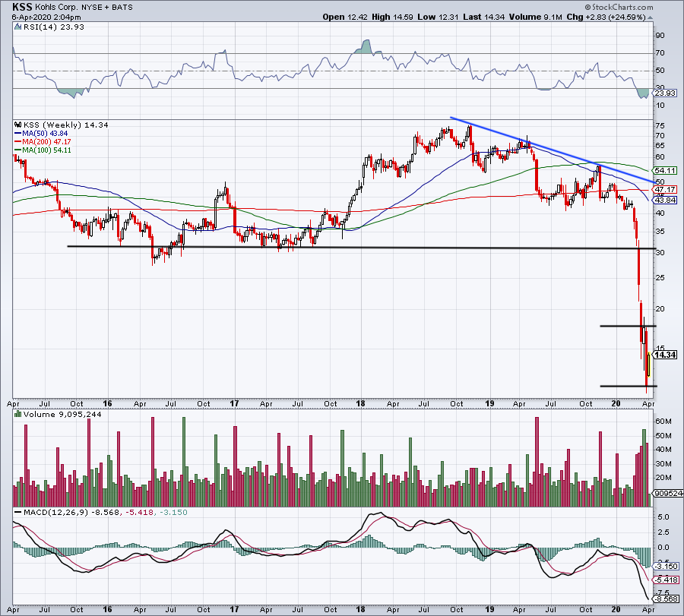Image resolution: width=684 pixels, height=616 pixels.
Task: Click the 14.34 last price tag on axis
Action: [665, 355]
